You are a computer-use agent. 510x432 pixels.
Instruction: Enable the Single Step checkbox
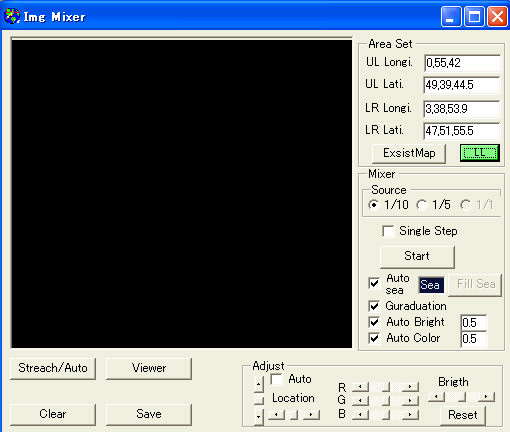point(388,231)
